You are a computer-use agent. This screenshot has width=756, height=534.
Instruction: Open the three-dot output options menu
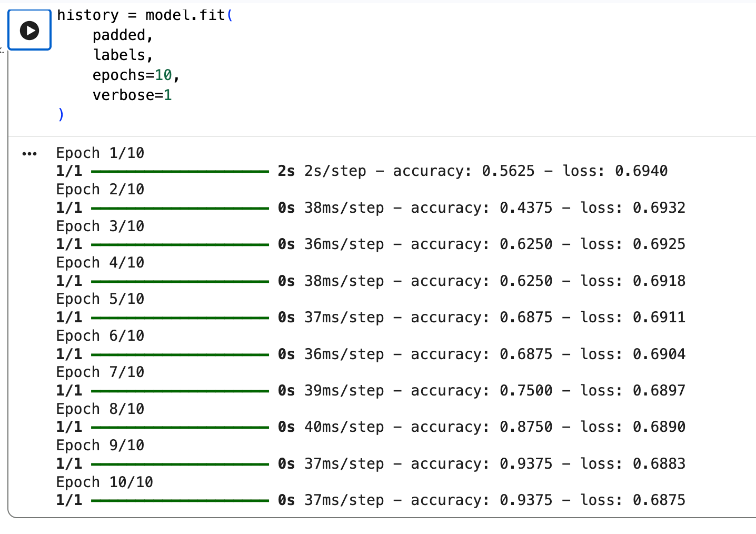click(x=29, y=154)
